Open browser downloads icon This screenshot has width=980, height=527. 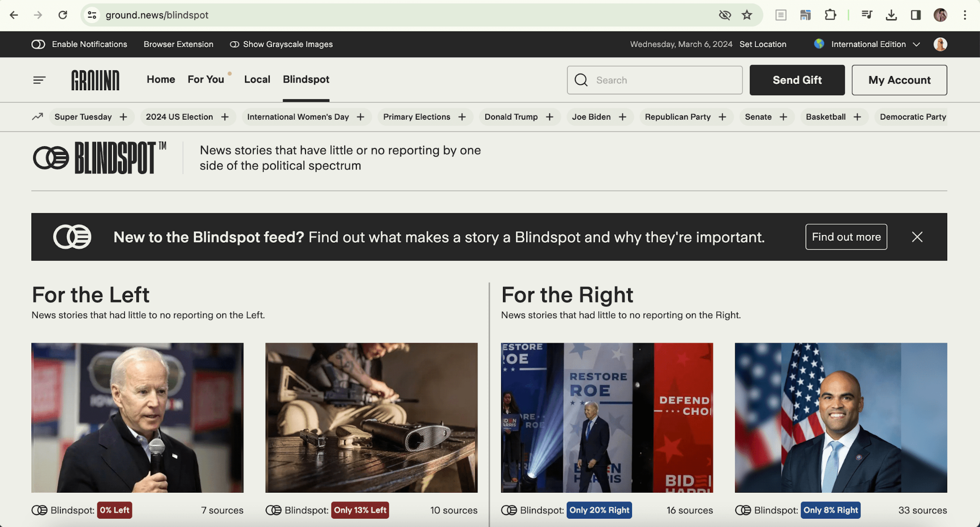[891, 15]
